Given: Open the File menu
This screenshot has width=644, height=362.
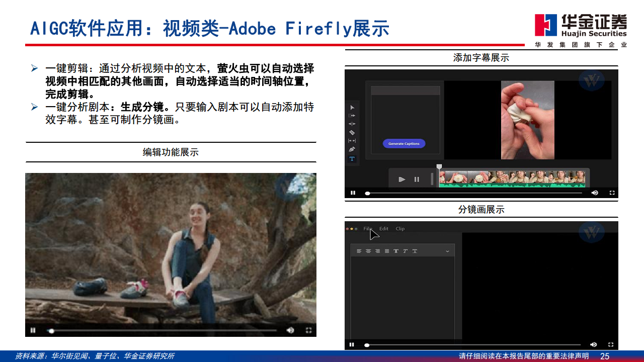Looking at the screenshot, I should 368,229.
